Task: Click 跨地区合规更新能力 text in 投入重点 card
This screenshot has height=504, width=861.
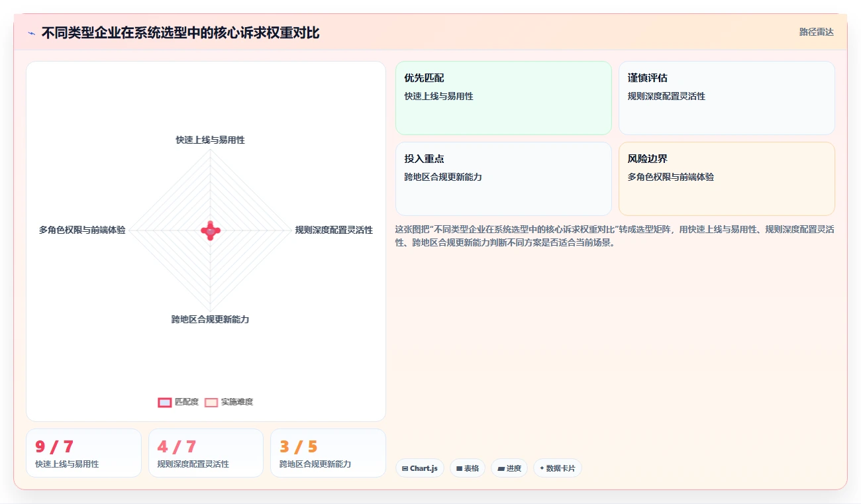Action: pyautogui.click(x=443, y=177)
